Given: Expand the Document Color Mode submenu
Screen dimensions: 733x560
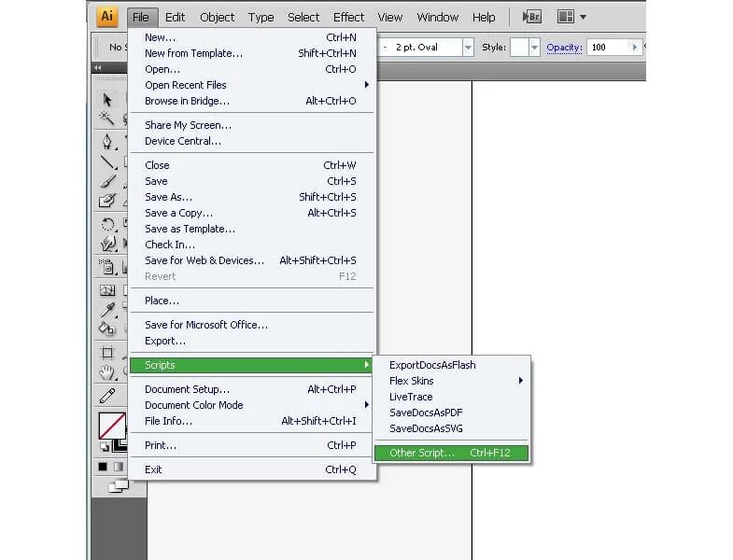Looking at the screenshot, I should point(251,405).
